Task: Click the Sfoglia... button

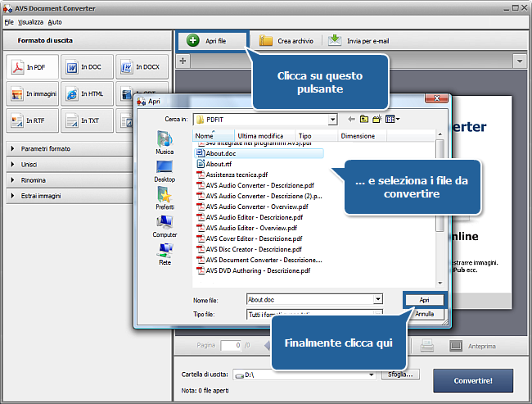Action: pos(400,374)
